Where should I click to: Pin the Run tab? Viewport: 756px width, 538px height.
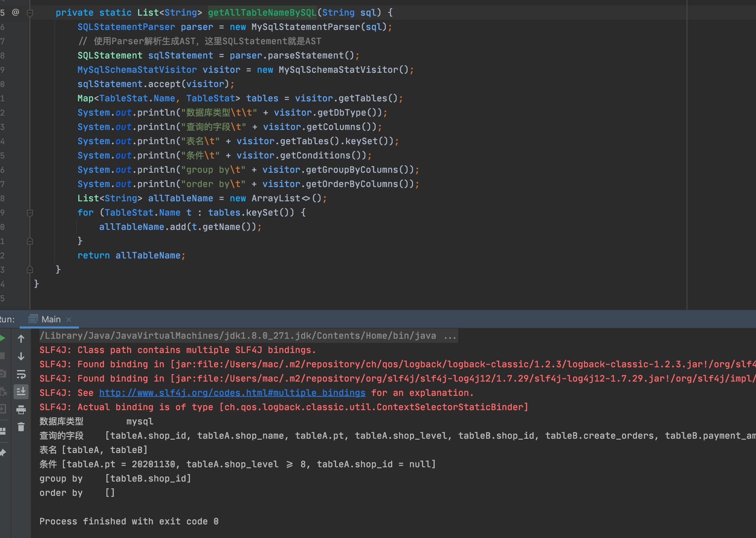(3, 452)
